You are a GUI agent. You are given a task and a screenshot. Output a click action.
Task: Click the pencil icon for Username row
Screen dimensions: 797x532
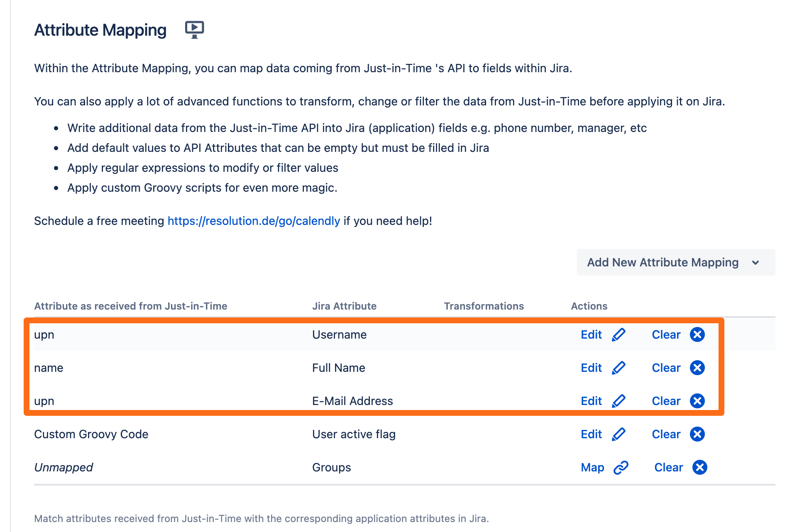[x=619, y=334]
